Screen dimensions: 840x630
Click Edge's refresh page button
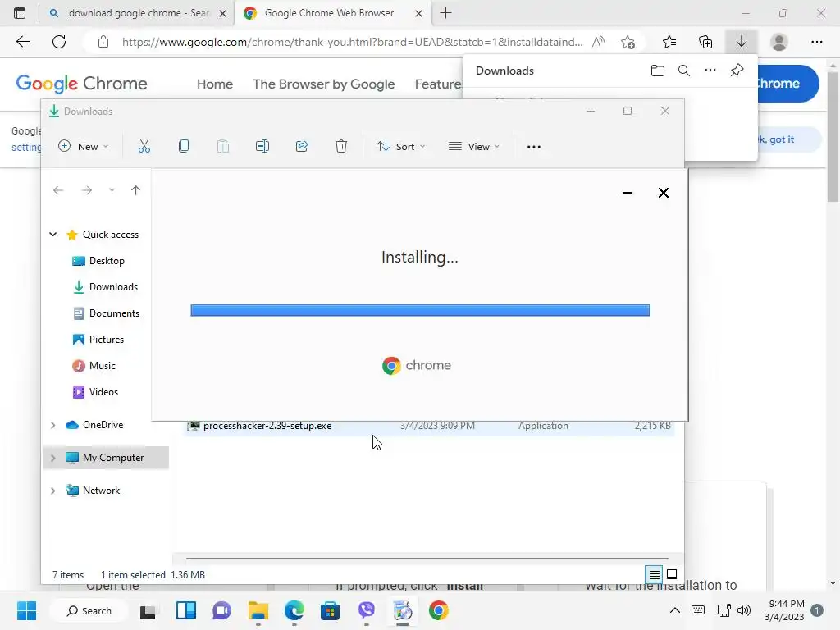coord(59,42)
